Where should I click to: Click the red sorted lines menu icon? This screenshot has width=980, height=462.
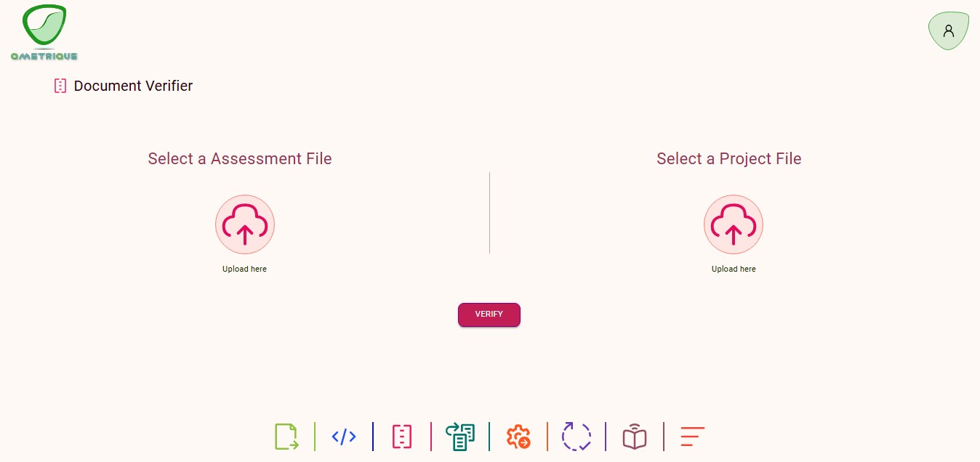pos(692,437)
